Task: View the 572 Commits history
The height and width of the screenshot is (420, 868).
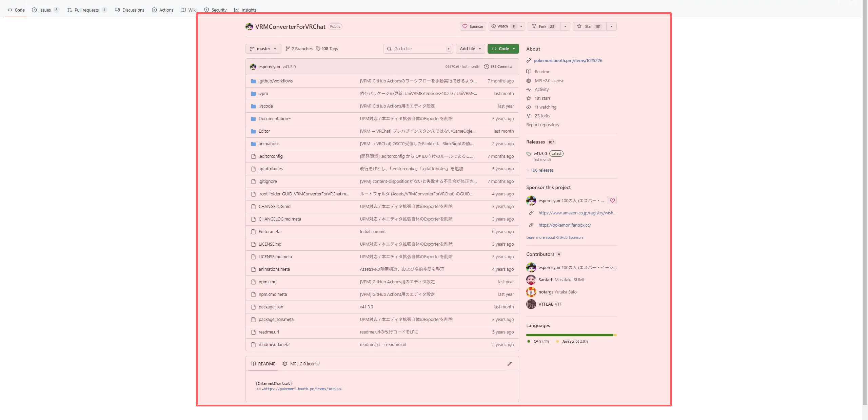Action: click(498, 66)
